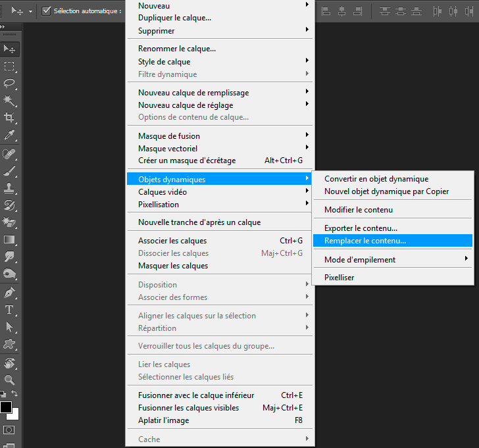This screenshot has width=479, height=448.
Task: Select the Pen tool
Action: pyautogui.click(x=10, y=292)
